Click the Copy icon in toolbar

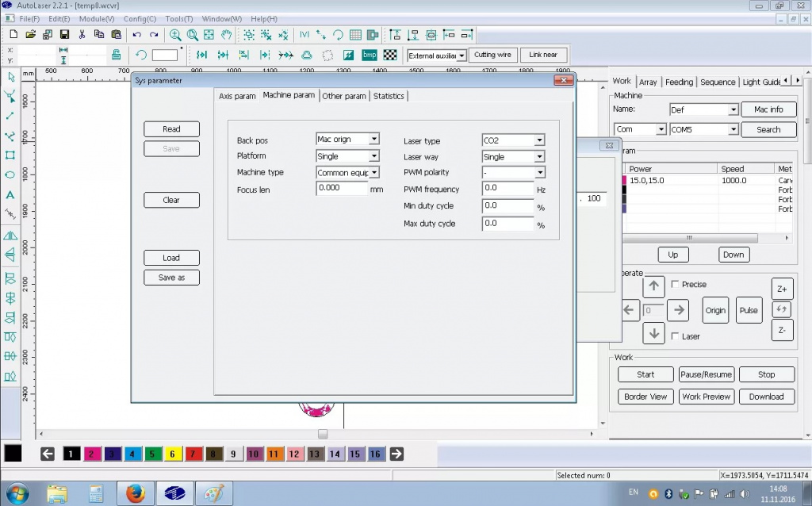(99, 35)
